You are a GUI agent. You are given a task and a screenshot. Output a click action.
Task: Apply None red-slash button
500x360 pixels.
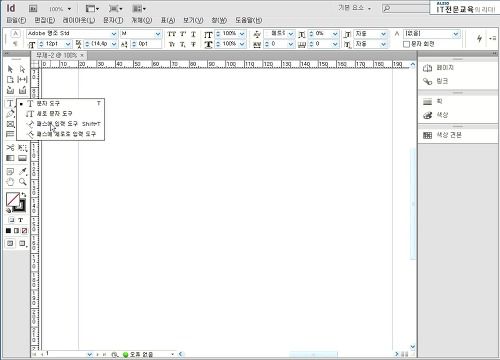pos(24,231)
